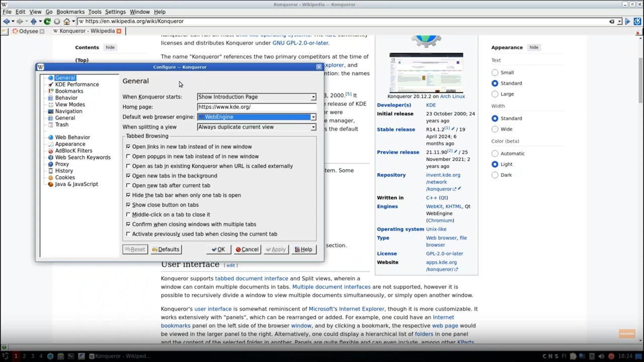Select Navigation in config list
Image resolution: width=644 pixels, height=362 pixels.
[x=68, y=111]
